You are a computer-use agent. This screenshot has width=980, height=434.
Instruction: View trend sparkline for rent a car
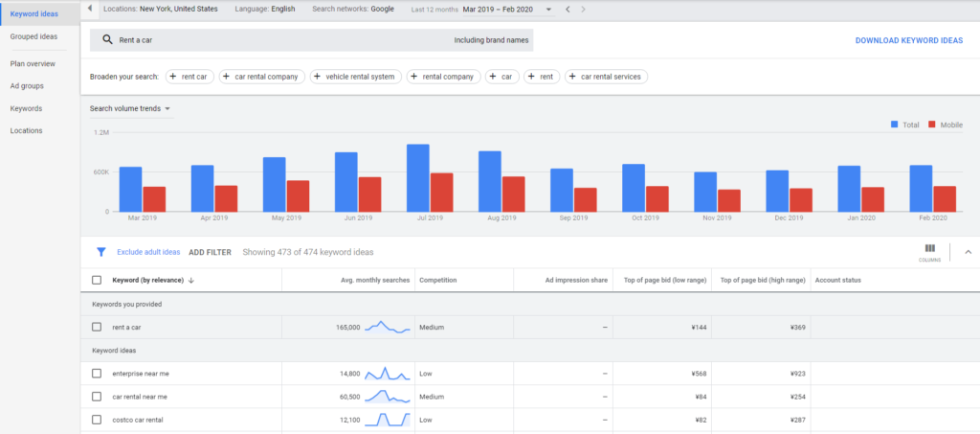(388, 327)
